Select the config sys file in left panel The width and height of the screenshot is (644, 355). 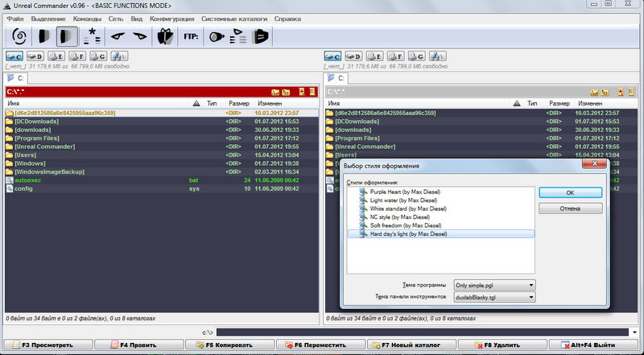point(162,188)
